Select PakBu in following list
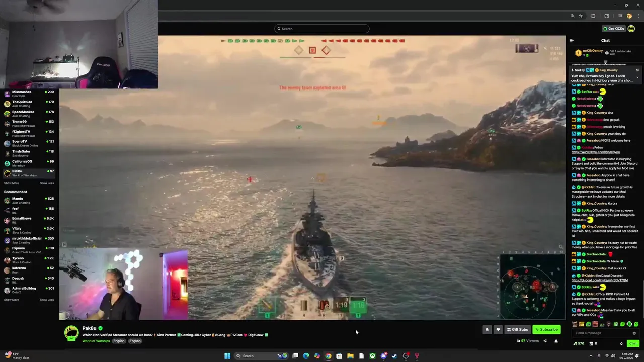Viewport: 644px width, 362px height. [x=29, y=173]
